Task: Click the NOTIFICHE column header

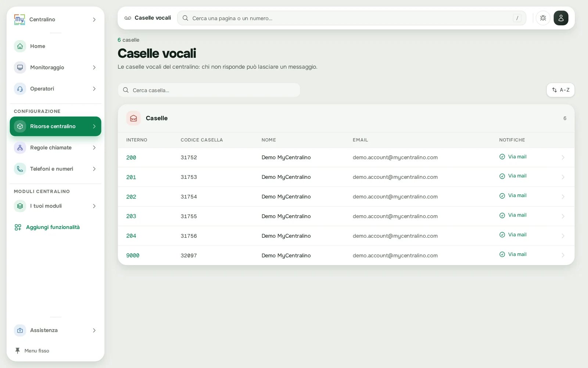Action: pyautogui.click(x=512, y=140)
